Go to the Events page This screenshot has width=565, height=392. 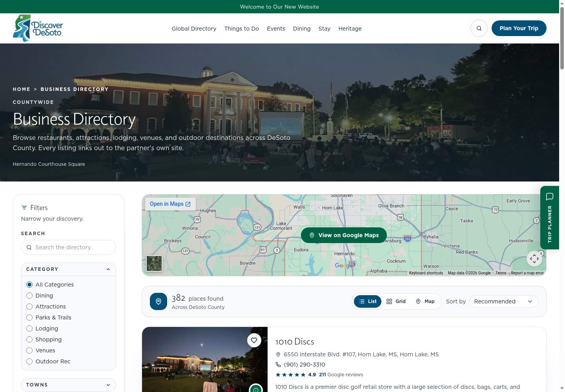[276, 29]
